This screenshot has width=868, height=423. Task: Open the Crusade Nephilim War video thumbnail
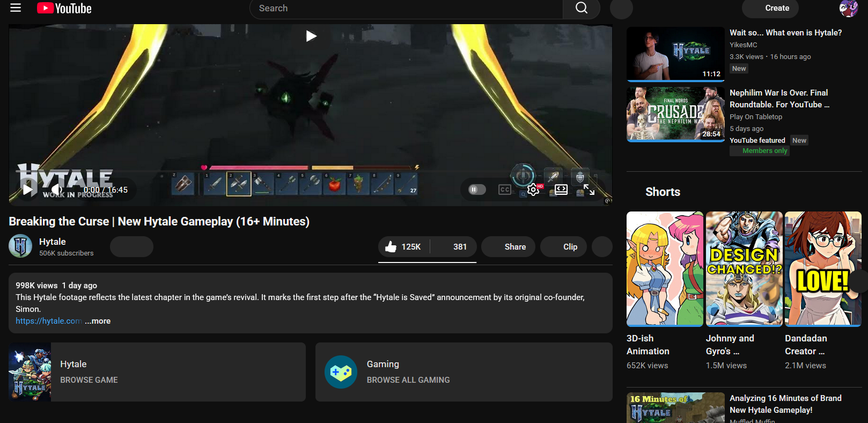tap(675, 114)
